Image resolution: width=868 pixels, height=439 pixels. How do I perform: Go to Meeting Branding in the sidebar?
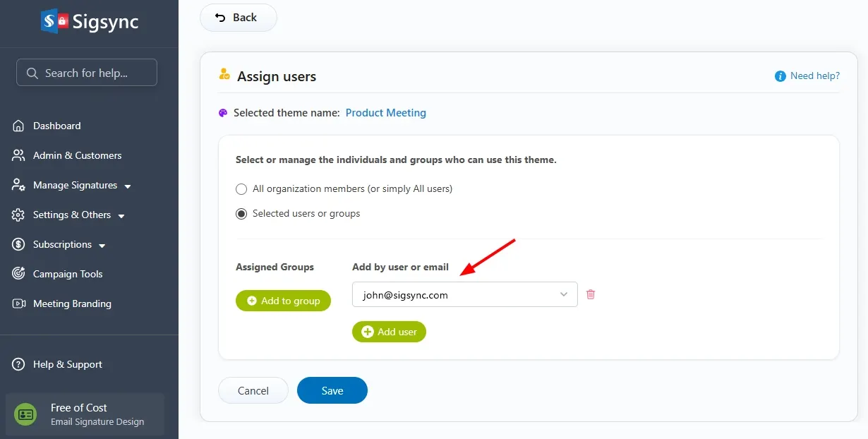(72, 303)
